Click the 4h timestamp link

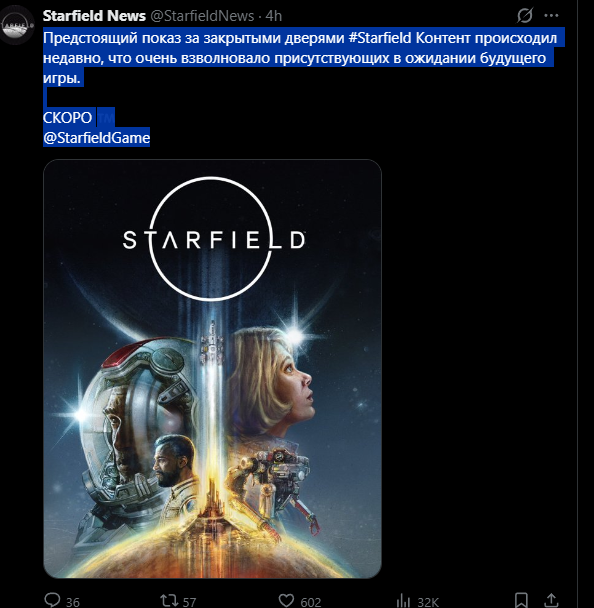point(274,16)
